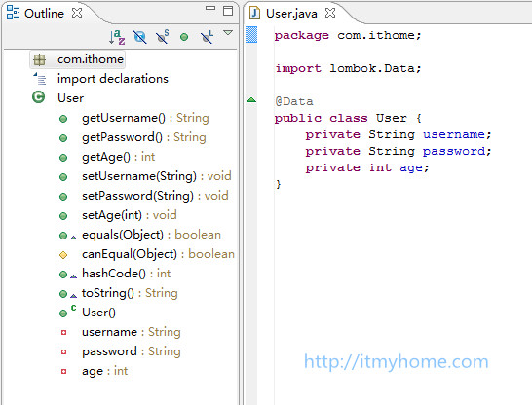Open Outline view menu dropdown arrow

pyautogui.click(x=228, y=33)
